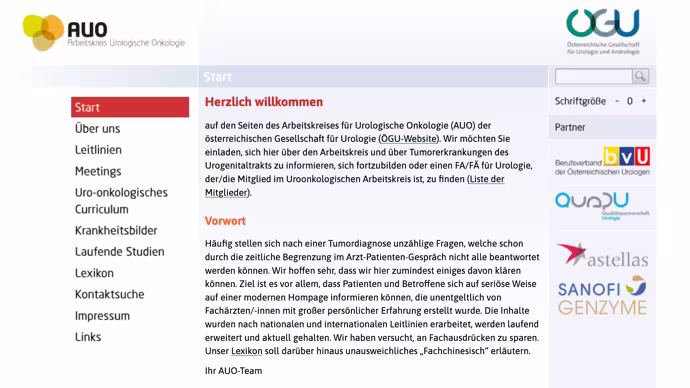Viewport: 690px width, 388px height.
Task: Open the ÖGU society logo link
Action: (603, 32)
